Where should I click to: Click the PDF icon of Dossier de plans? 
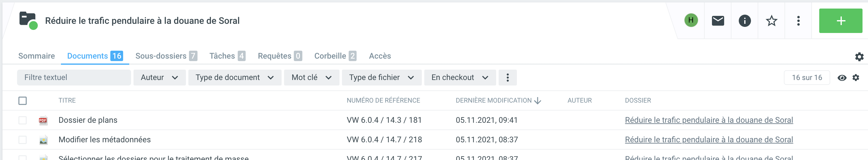[x=43, y=120]
